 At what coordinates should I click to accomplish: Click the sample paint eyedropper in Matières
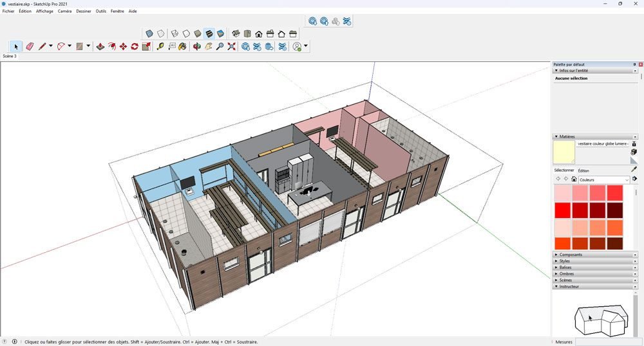pos(634,169)
